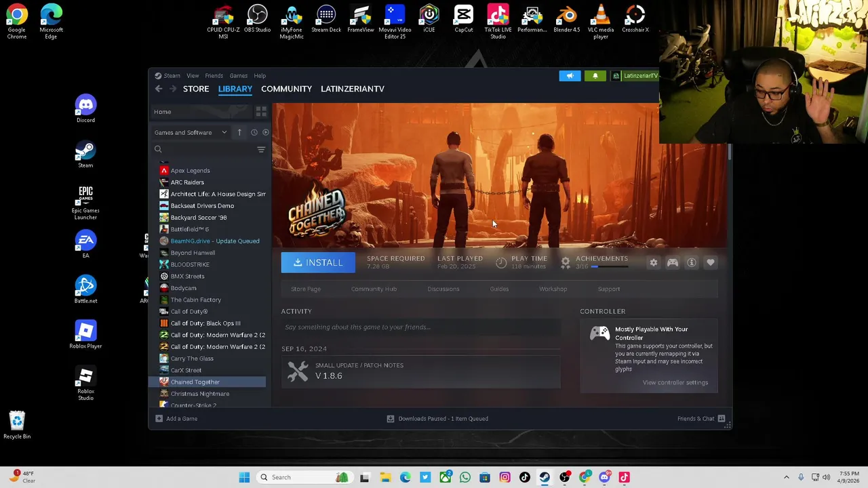Open the Steam menu
The image size is (868, 488).
[167, 76]
